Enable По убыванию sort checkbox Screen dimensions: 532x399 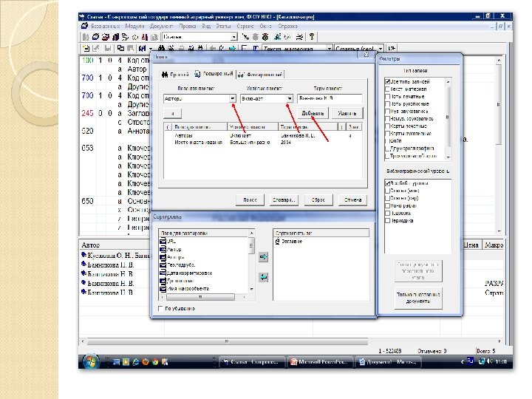(x=161, y=308)
